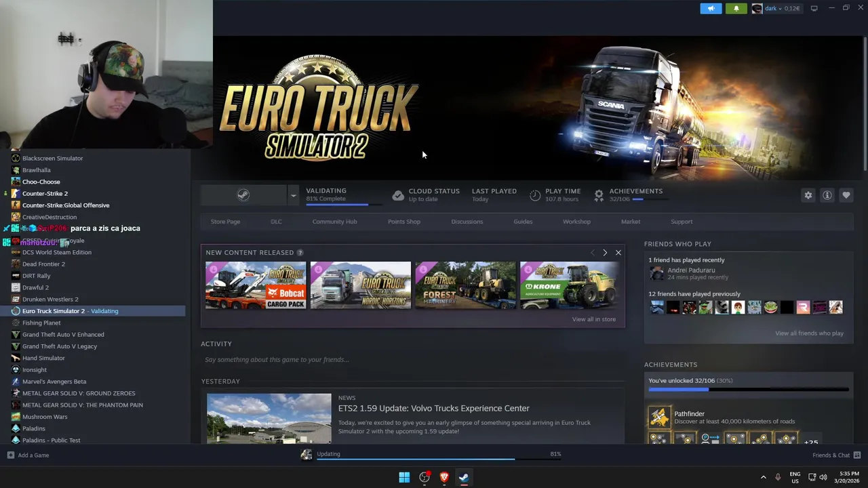
Task: Open the Support tab
Action: [682, 222]
